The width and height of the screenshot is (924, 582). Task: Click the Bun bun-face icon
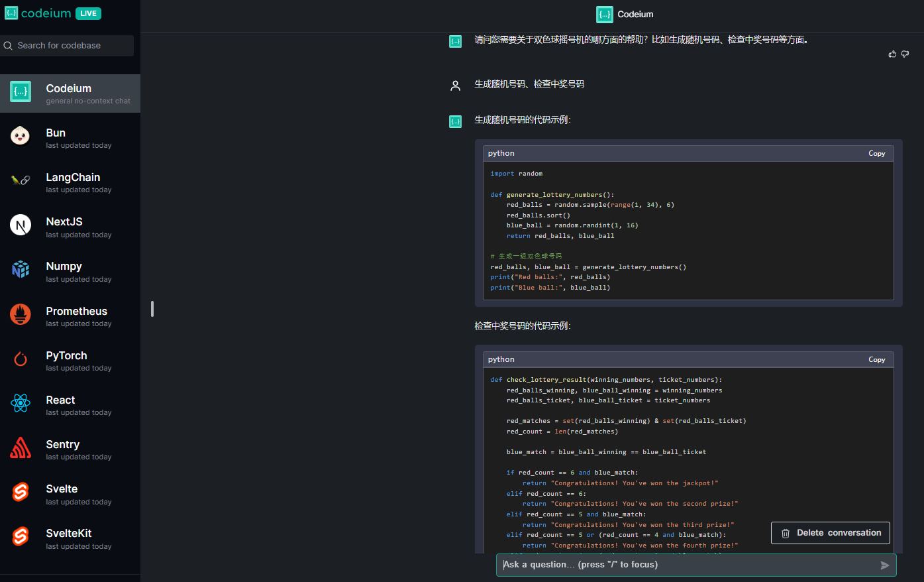(21, 136)
